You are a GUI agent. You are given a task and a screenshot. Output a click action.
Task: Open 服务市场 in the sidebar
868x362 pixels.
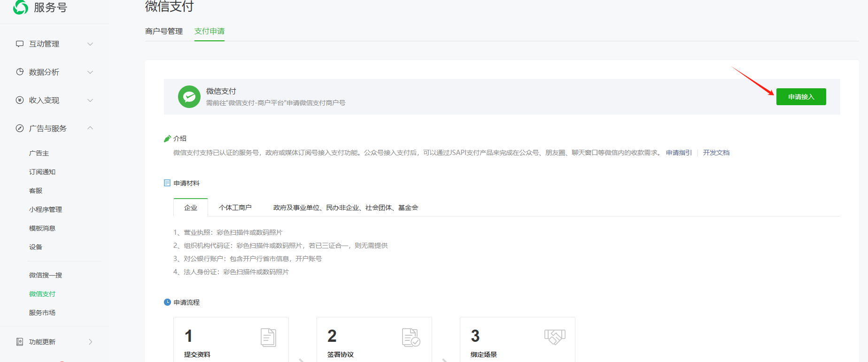pos(42,313)
